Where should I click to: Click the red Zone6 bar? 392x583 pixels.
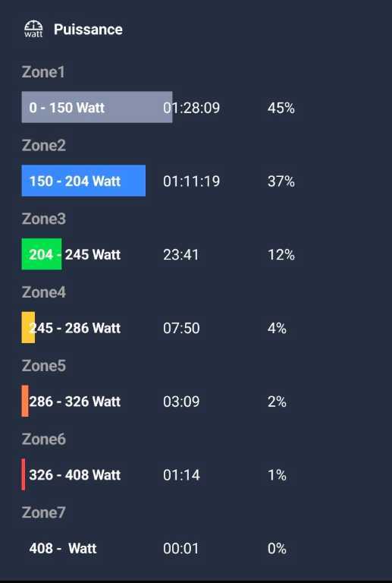coord(24,474)
